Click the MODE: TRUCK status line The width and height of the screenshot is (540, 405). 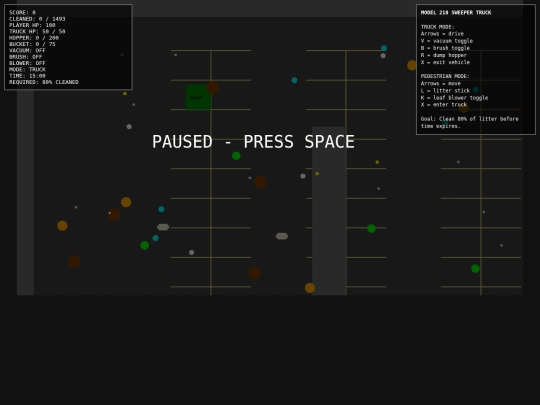27,69
